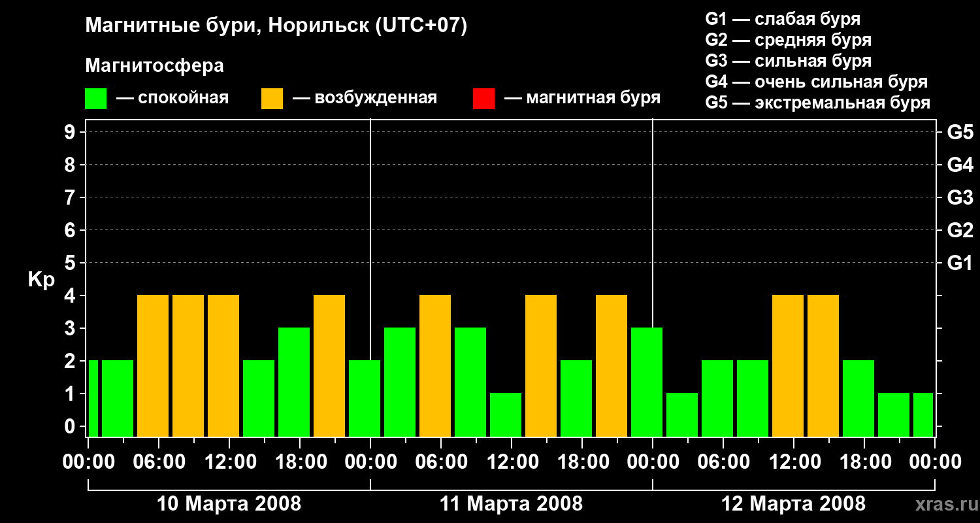Click green Kp 3 bar crossing midnight into 12 Марта
This screenshot has width=980, height=523.
coord(647,382)
